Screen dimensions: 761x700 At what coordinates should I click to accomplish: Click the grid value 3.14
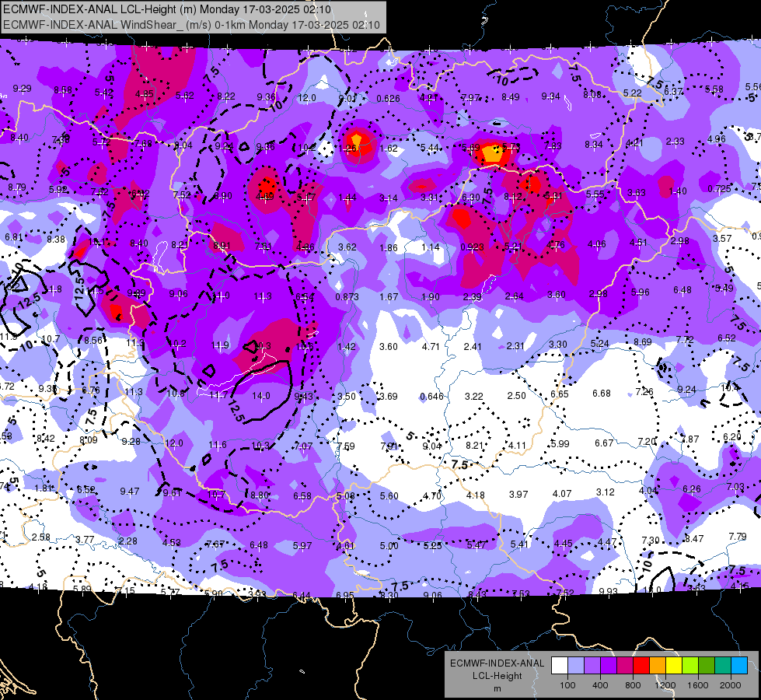click(x=389, y=198)
